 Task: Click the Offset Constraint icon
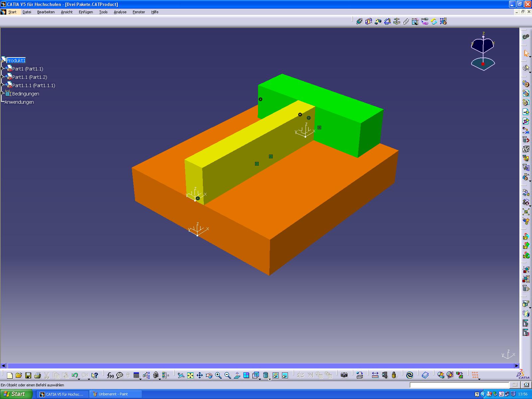378,21
